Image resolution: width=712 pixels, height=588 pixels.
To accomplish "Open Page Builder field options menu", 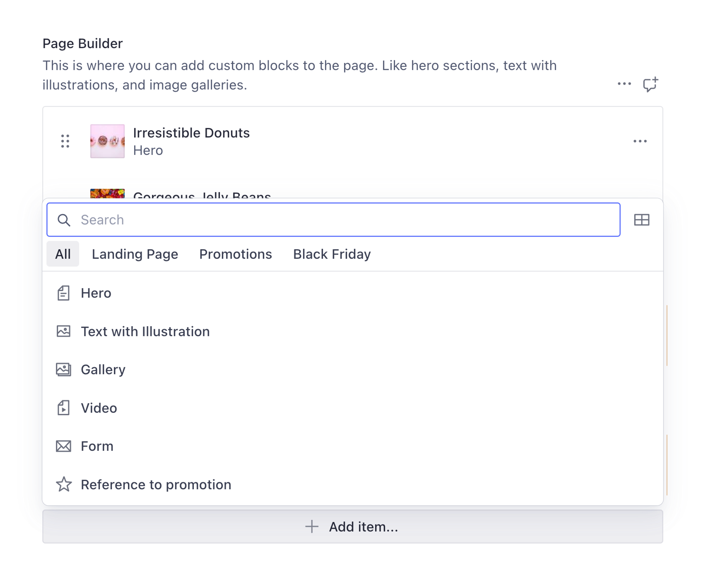I will pyautogui.click(x=624, y=84).
